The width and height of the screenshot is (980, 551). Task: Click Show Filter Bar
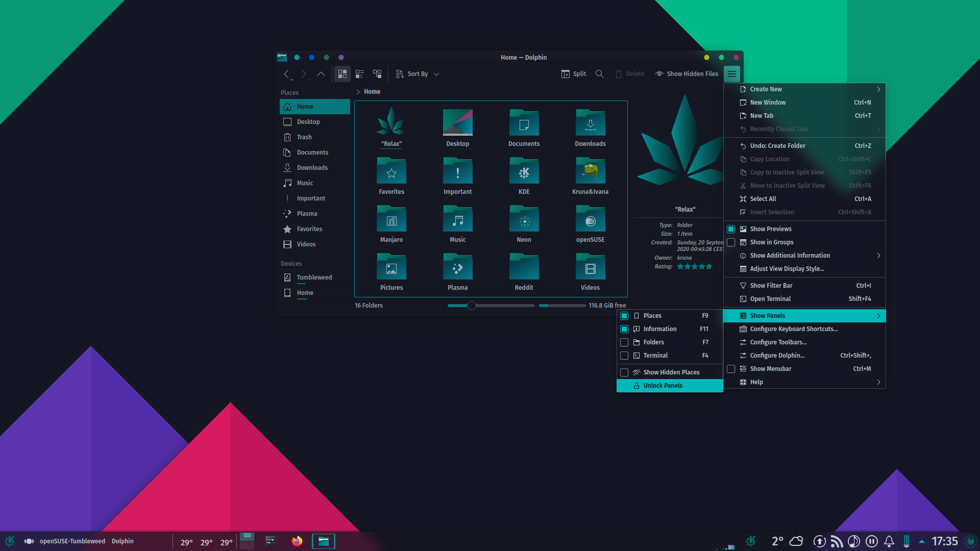point(804,286)
